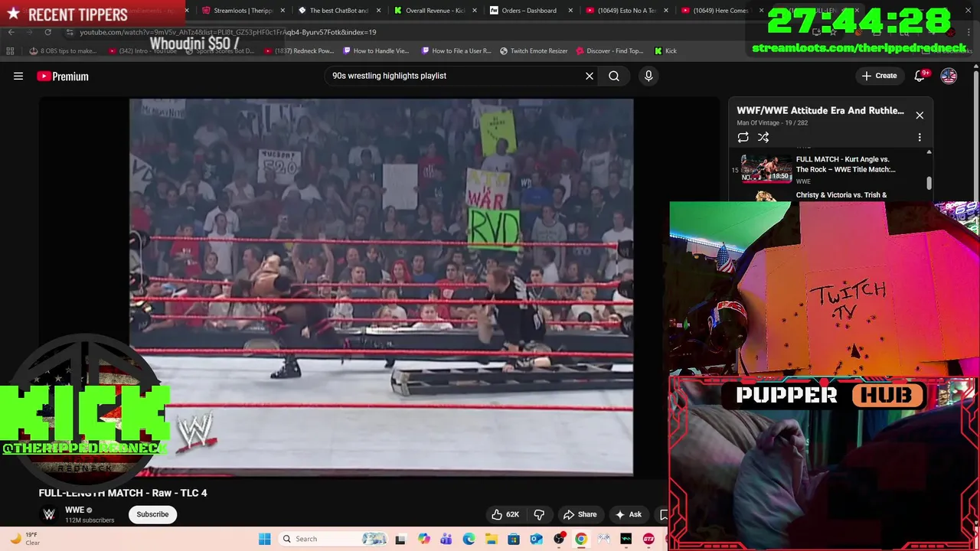The width and height of the screenshot is (980, 551).
Task: Click the video player area
Action: coord(381,287)
